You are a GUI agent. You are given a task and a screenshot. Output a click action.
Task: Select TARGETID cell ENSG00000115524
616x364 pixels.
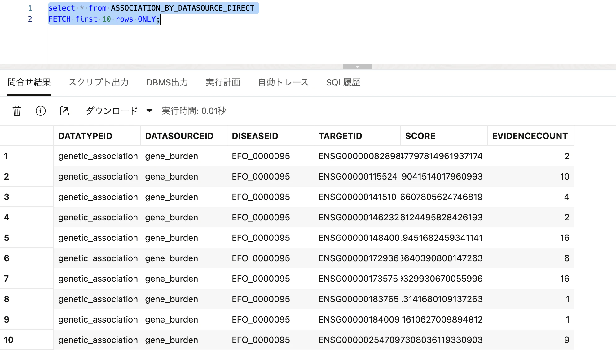pyautogui.click(x=357, y=176)
